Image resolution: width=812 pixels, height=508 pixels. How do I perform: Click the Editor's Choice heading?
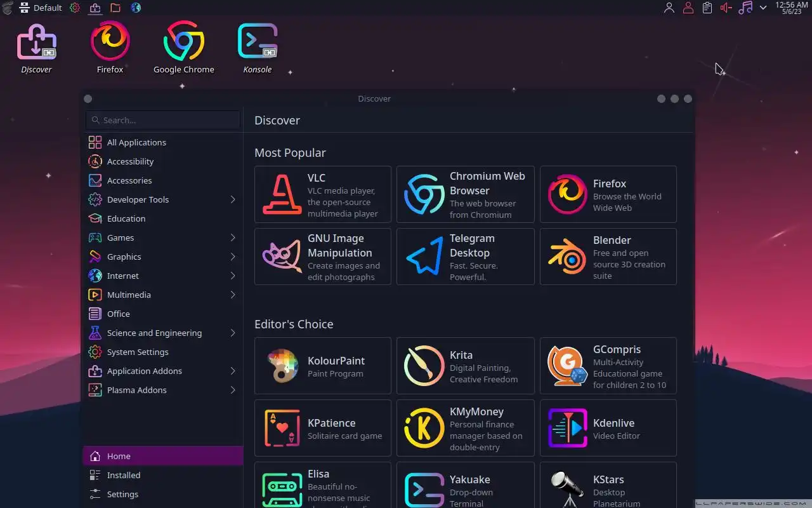[x=294, y=324]
